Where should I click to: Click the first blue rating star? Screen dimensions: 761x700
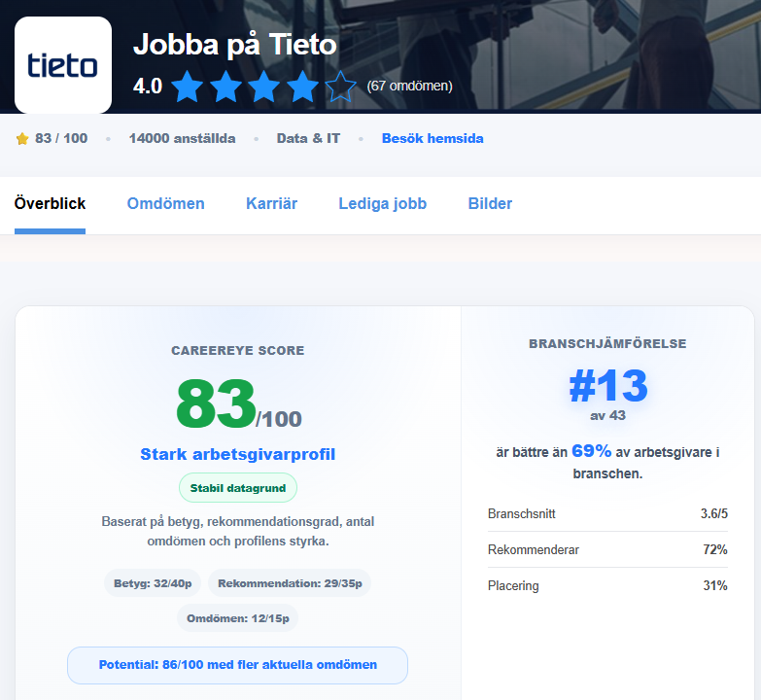pyautogui.click(x=188, y=87)
